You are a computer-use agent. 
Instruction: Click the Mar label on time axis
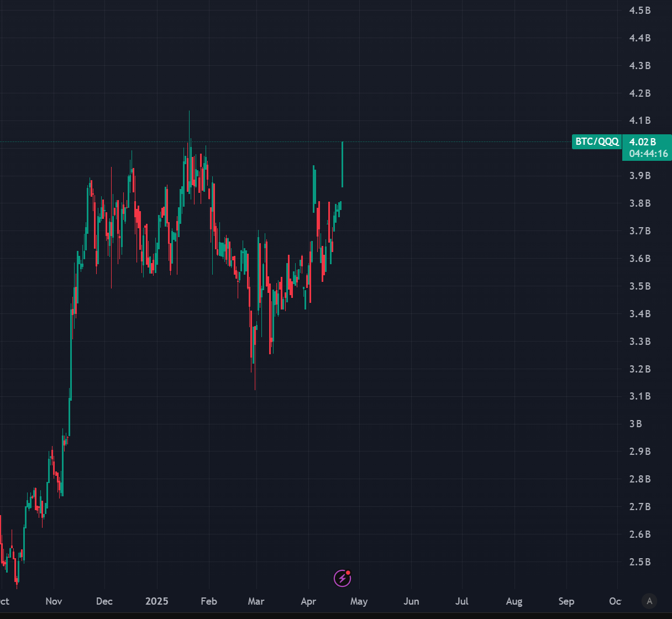coord(256,601)
